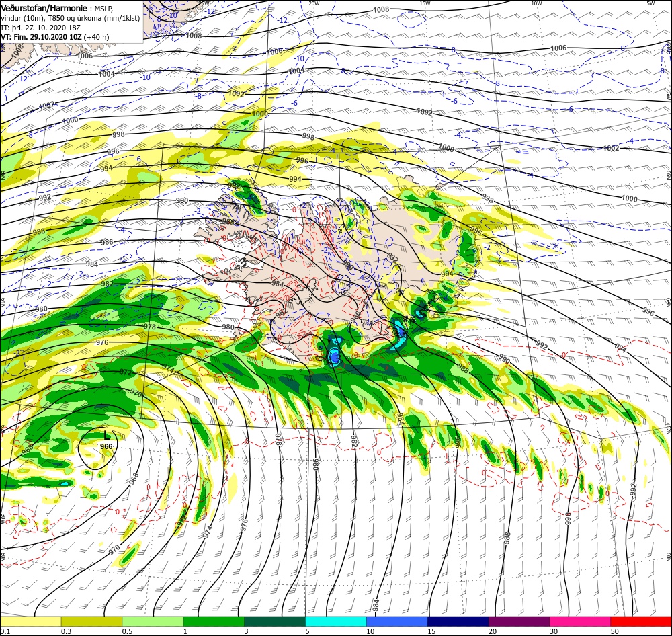Viewport: 672px width, 636px height.
Task: Click the '5W' longitude label
Action: tap(650, 3)
